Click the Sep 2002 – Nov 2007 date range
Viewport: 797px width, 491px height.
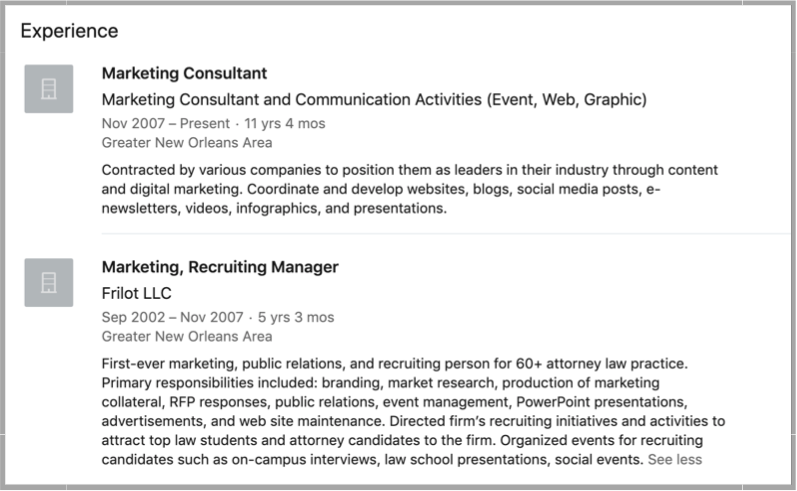172,317
